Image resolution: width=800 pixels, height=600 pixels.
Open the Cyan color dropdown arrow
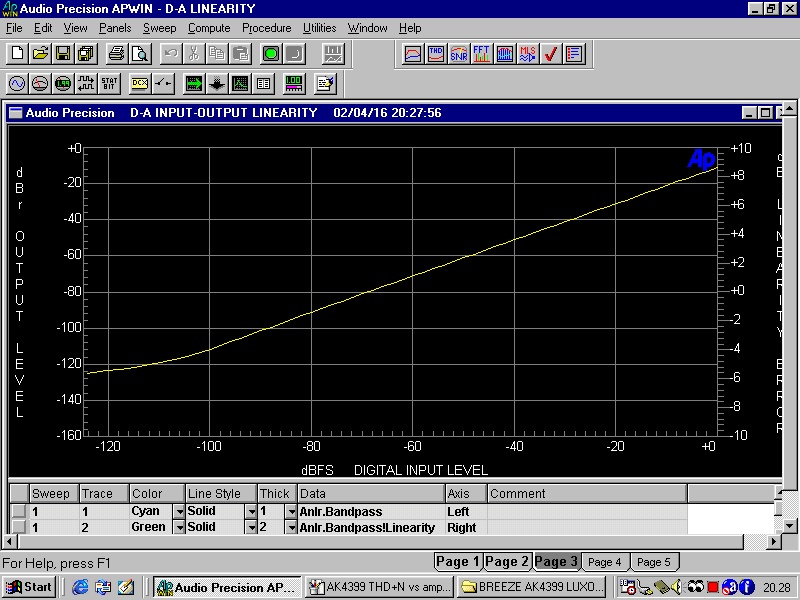point(179,511)
